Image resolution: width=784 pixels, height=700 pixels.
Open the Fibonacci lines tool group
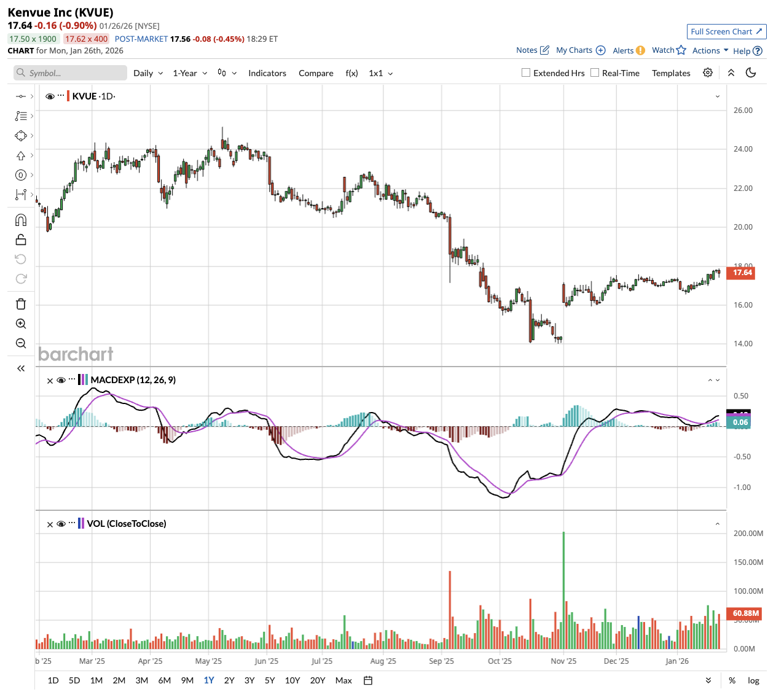pyautogui.click(x=21, y=116)
